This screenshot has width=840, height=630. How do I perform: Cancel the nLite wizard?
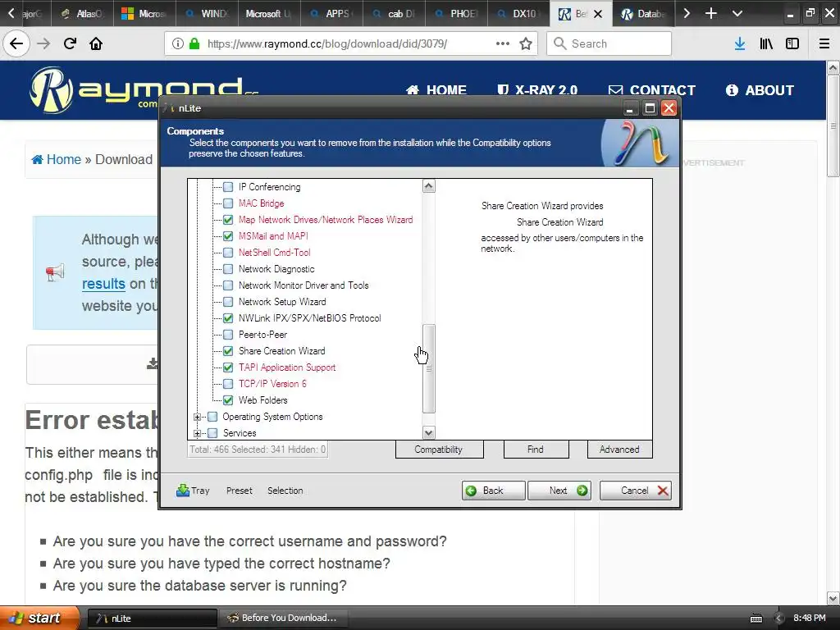coord(636,491)
